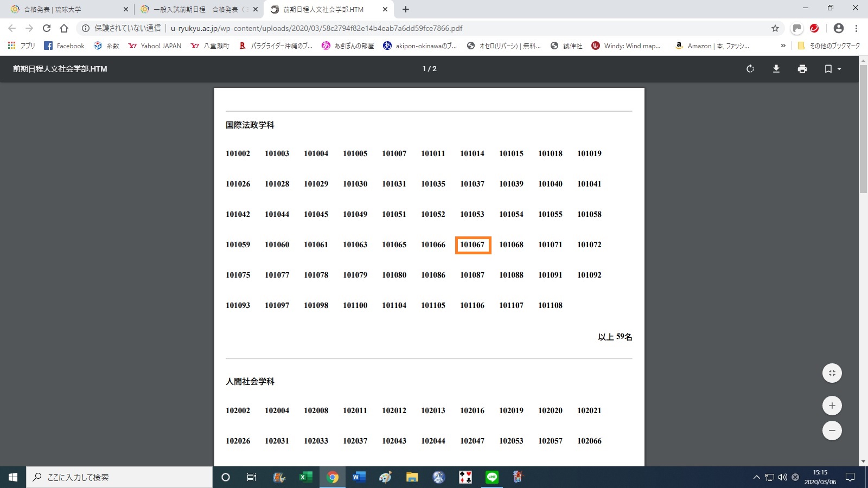Download the PDF file
The width and height of the screenshot is (868, 488).
[776, 69]
